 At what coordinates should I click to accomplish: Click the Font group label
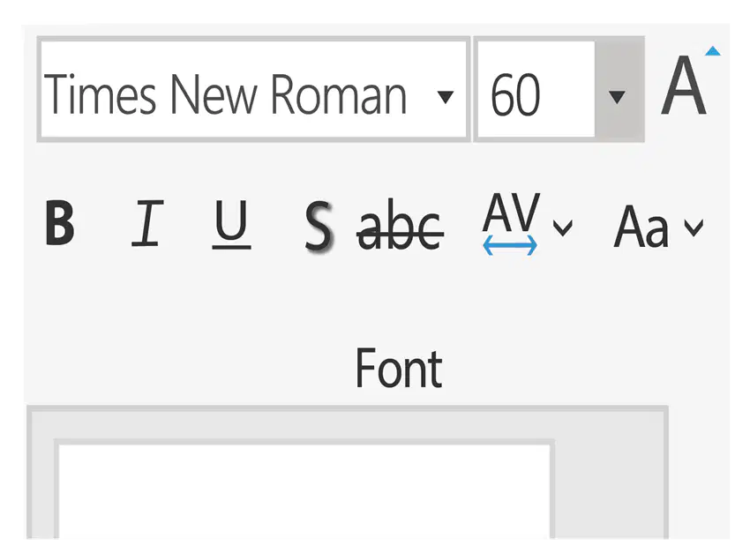pos(398,368)
